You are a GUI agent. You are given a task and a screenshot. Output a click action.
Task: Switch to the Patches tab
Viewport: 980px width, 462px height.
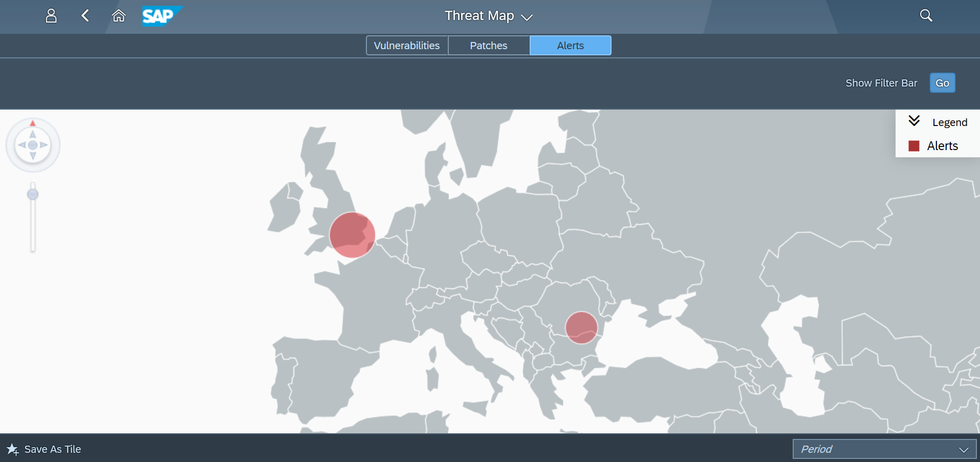[x=489, y=46]
